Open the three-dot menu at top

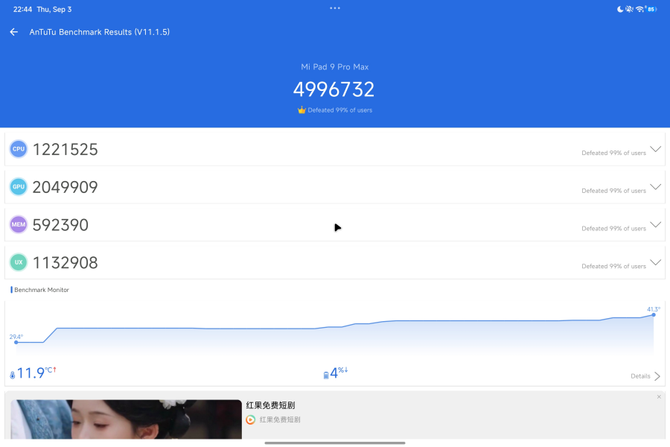[335, 8]
